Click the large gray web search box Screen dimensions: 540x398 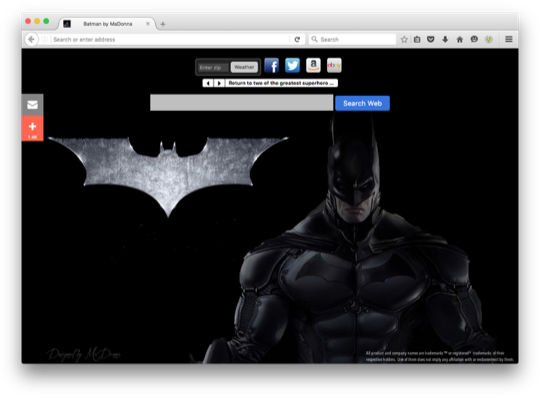pyautogui.click(x=241, y=103)
